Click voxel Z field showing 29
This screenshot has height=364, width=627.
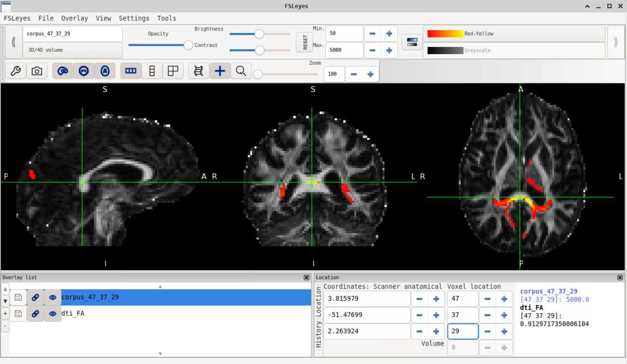coord(463,331)
